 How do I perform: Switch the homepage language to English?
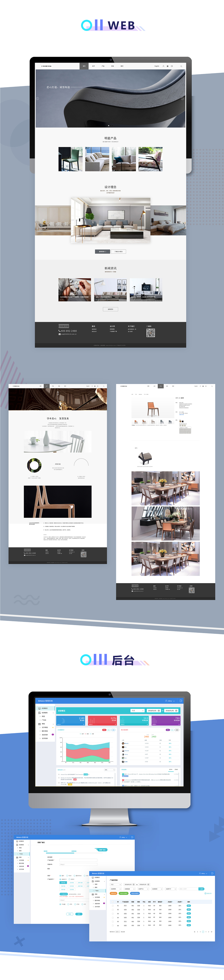(157, 66)
